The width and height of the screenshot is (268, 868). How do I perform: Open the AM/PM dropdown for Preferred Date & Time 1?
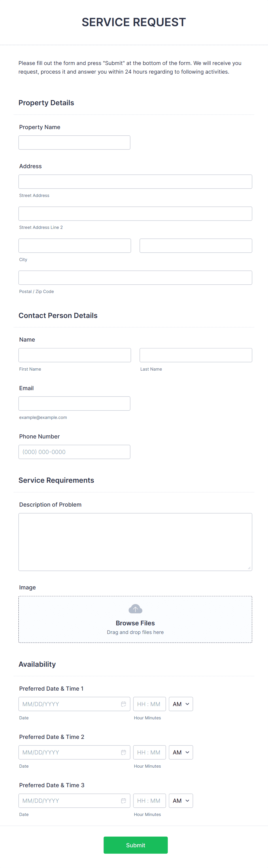[x=181, y=704]
